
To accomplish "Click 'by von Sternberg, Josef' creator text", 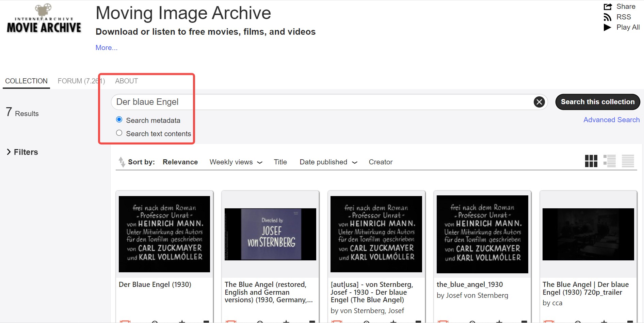I will pyautogui.click(x=367, y=311).
